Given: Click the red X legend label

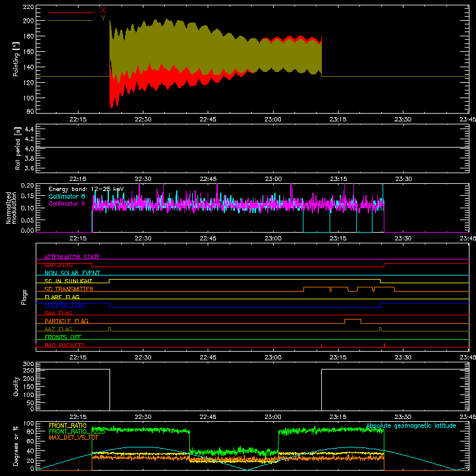Looking at the screenshot, I should pos(103,10).
